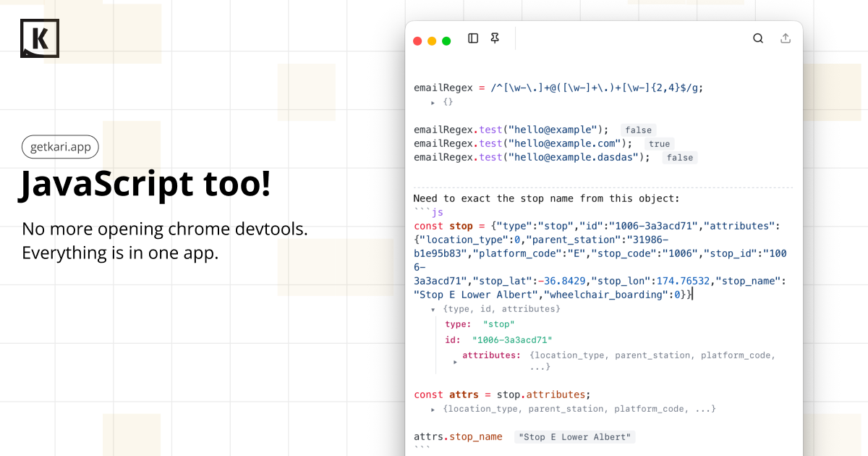Toggle the sidebar panel icon

point(473,38)
